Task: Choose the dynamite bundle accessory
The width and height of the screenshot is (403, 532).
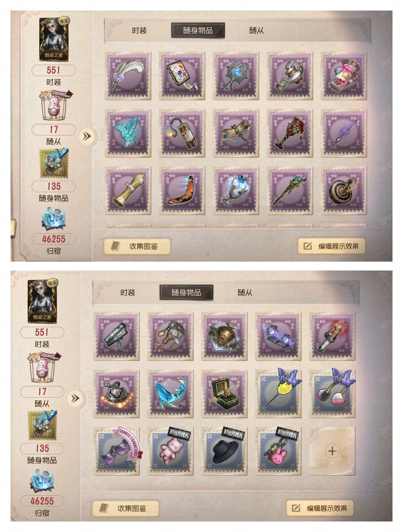Action: pos(182,133)
